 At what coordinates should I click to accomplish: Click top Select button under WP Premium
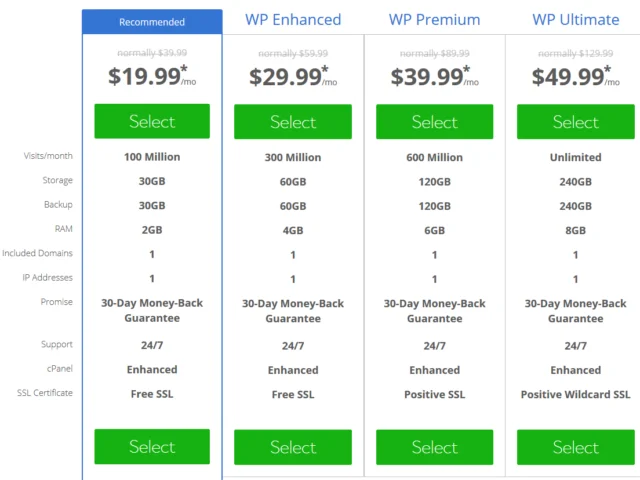434,122
